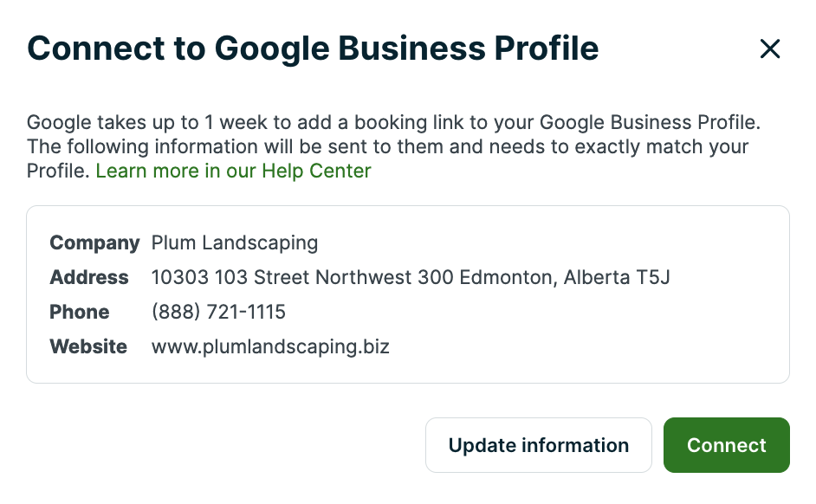Click the suite number 300 in address
The image size is (816, 504).
click(436, 278)
